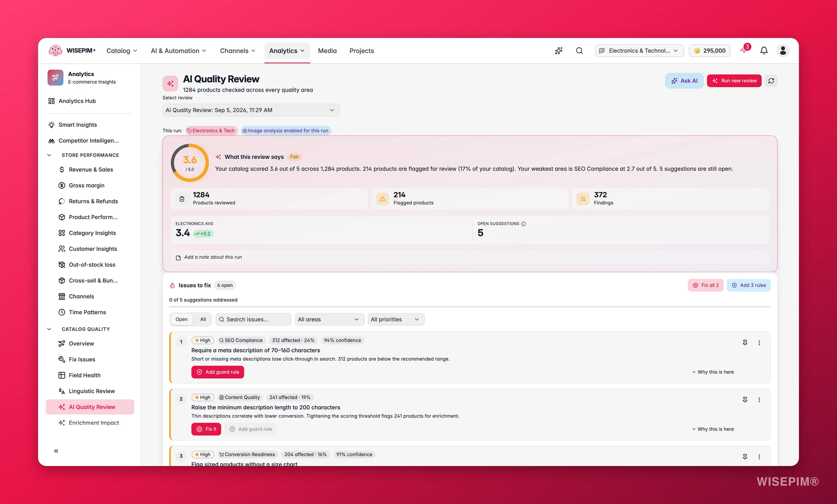Click the credits coin balance 295,000

coord(710,51)
